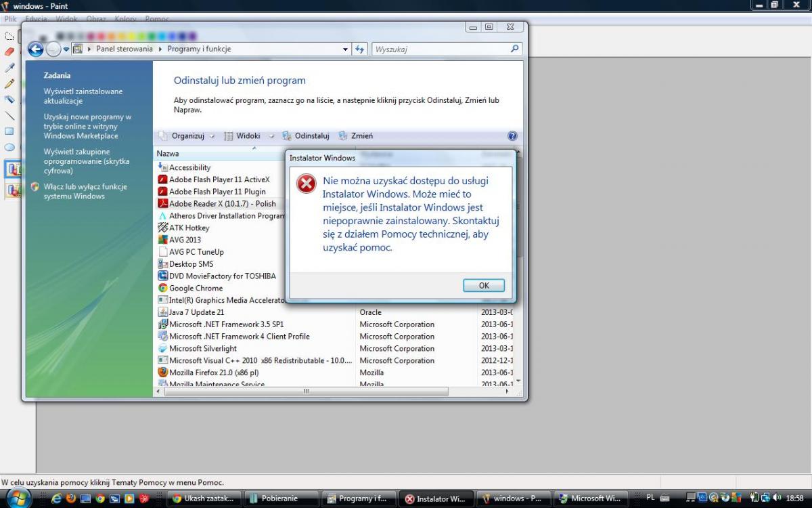
Task: Go back with the blue Back arrow
Action: point(35,49)
